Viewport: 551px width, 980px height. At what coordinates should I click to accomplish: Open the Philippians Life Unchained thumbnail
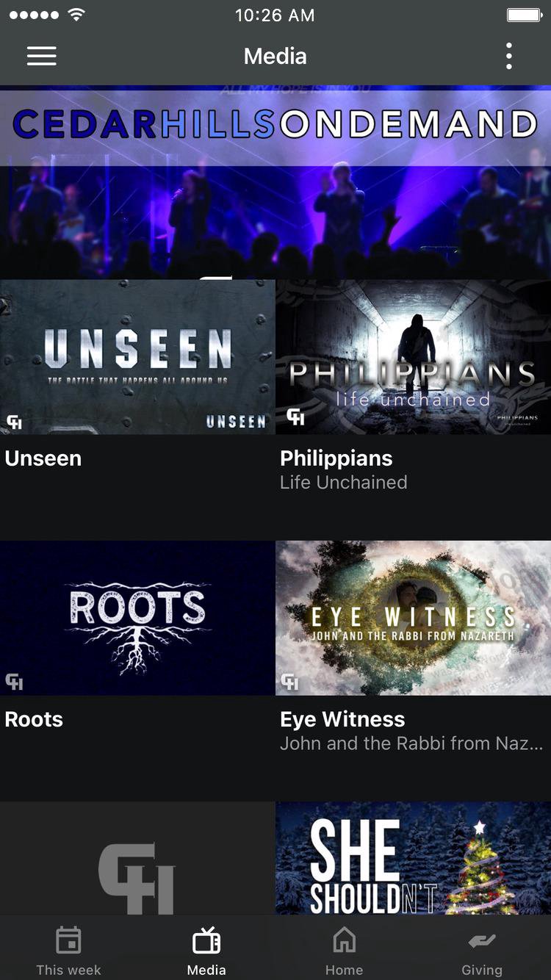[x=413, y=357]
